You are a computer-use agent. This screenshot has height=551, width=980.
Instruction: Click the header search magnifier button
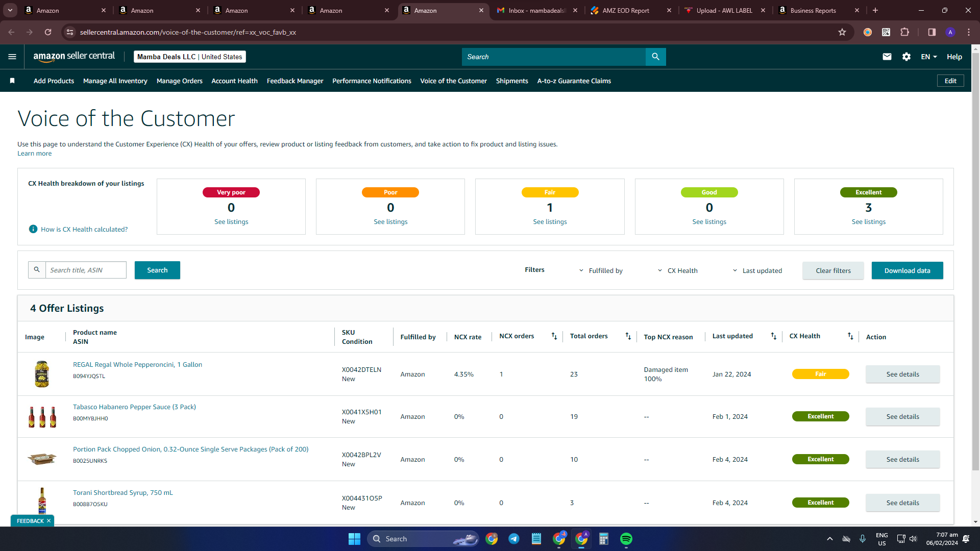[655, 57]
